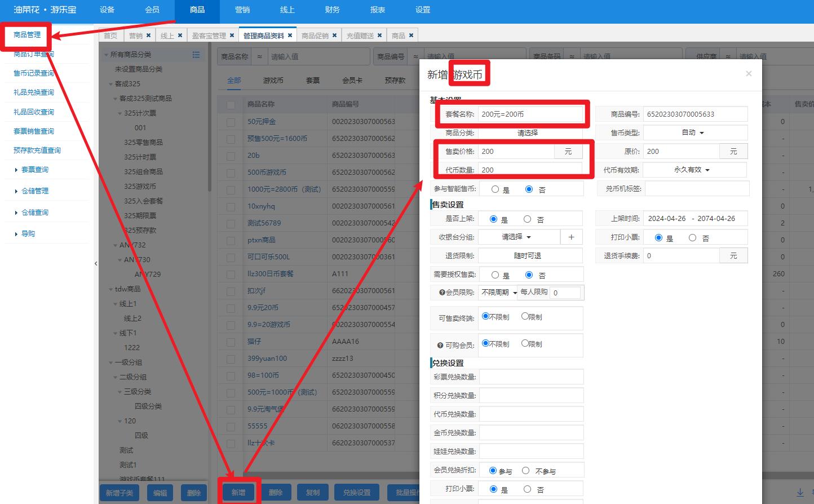This screenshot has height=504, width=814.
Task: Open the help icon next to 可购会员
Action: 440,345
